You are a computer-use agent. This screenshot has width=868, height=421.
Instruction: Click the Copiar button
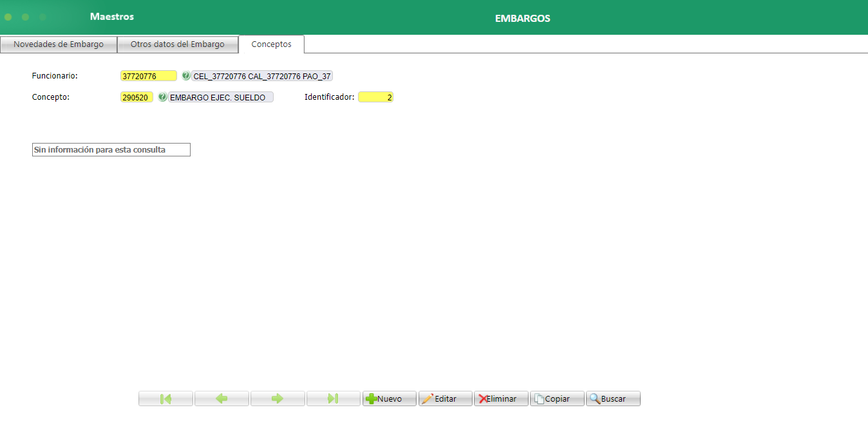[558, 398]
